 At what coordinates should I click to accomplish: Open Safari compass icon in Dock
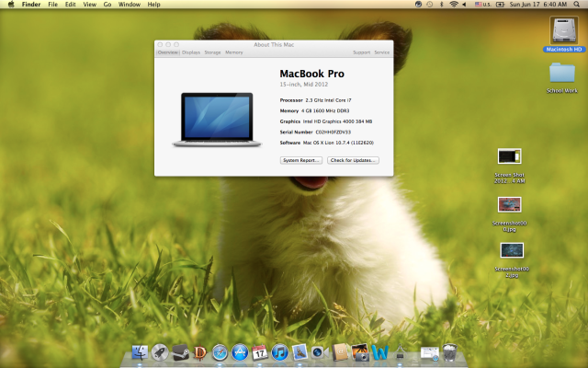[220, 352]
